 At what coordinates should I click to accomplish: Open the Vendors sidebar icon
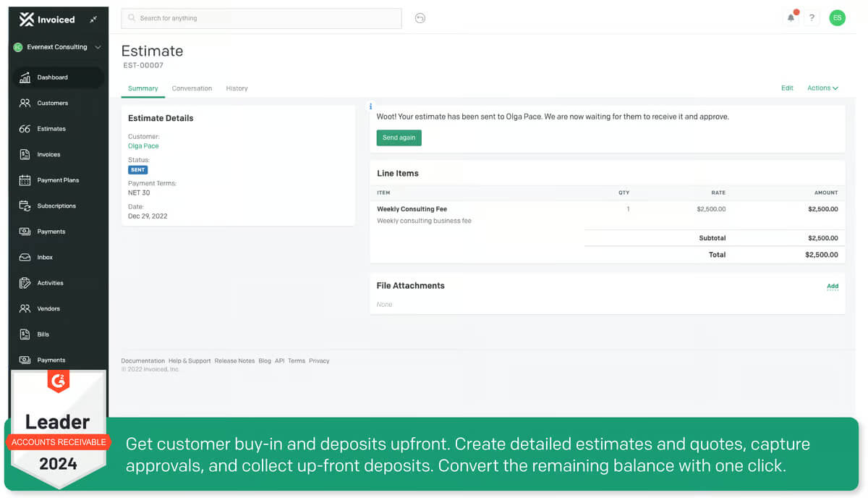pyautogui.click(x=25, y=308)
